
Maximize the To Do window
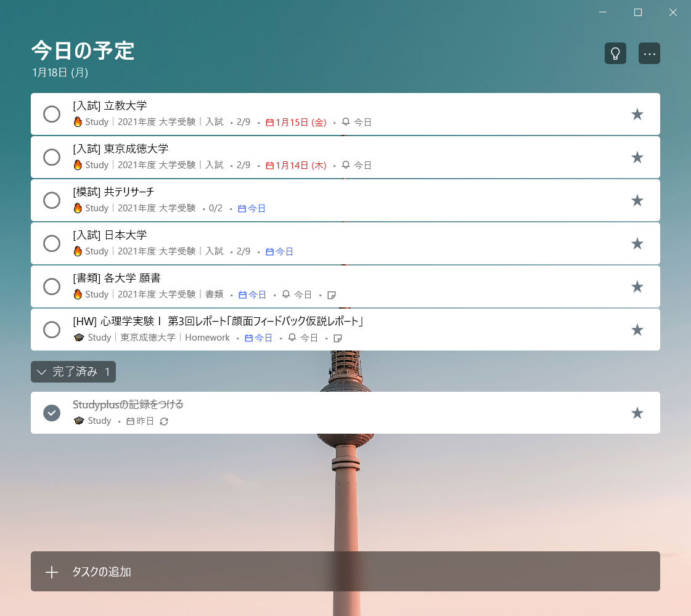638,12
